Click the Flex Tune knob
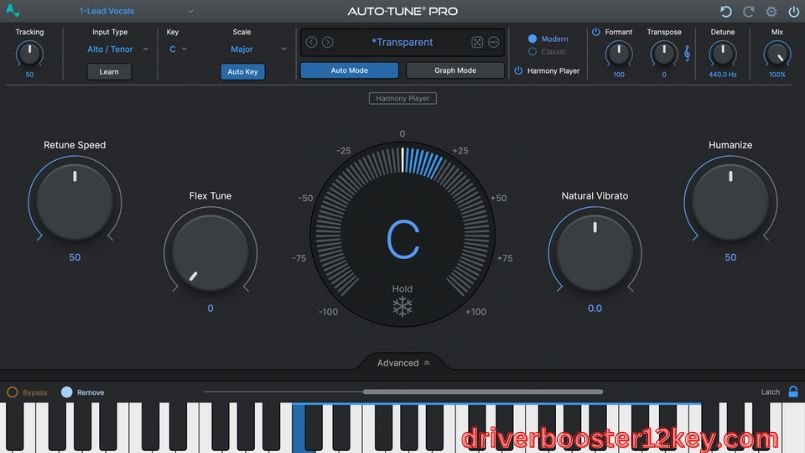 click(x=210, y=253)
